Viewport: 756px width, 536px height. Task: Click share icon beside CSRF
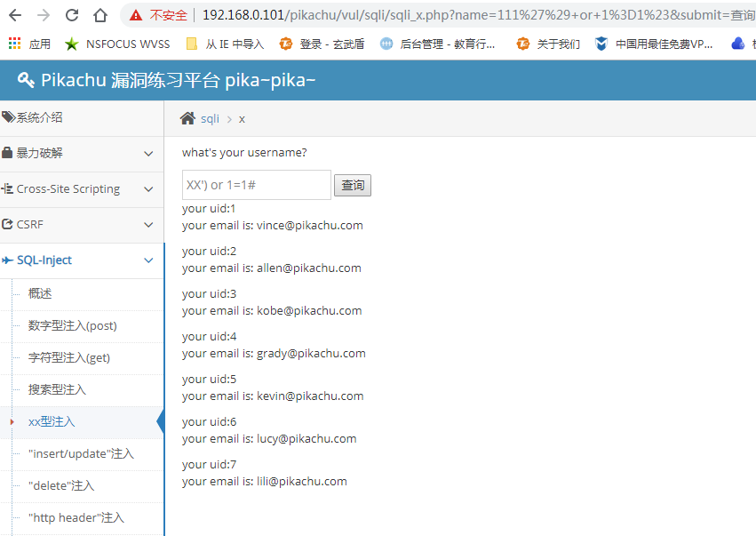pyautogui.click(x=7, y=224)
